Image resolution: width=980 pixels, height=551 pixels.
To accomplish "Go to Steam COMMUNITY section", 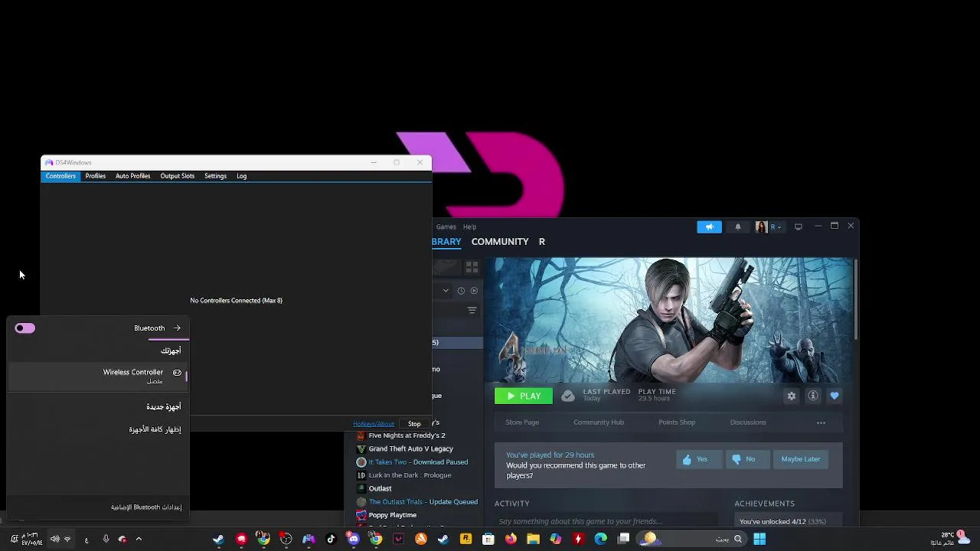I will coord(500,242).
